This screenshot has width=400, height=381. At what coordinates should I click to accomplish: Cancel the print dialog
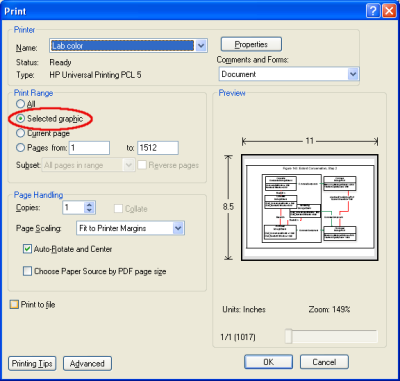324,362
